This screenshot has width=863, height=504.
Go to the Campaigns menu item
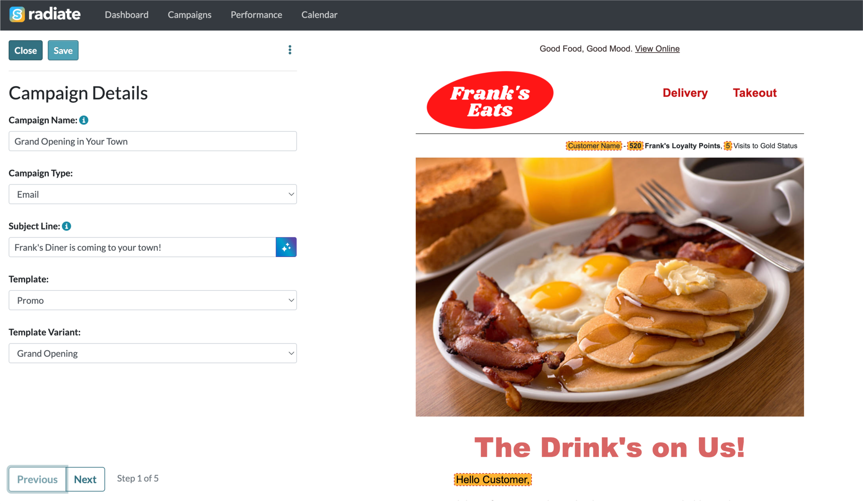(x=189, y=15)
